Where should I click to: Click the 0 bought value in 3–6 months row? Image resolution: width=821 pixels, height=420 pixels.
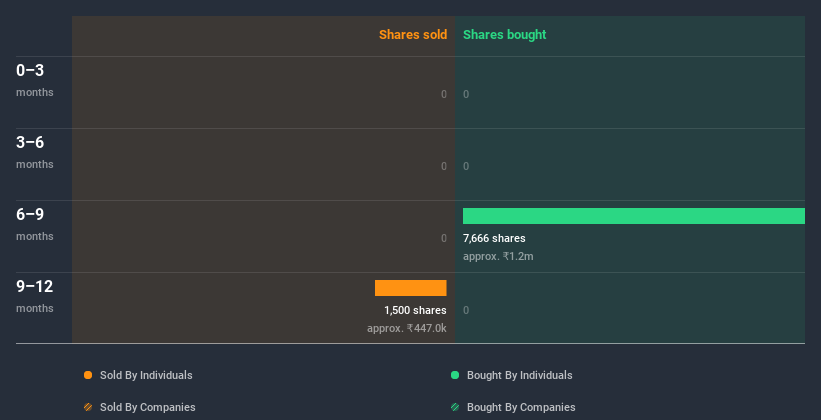pyautogui.click(x=466, y=167)
